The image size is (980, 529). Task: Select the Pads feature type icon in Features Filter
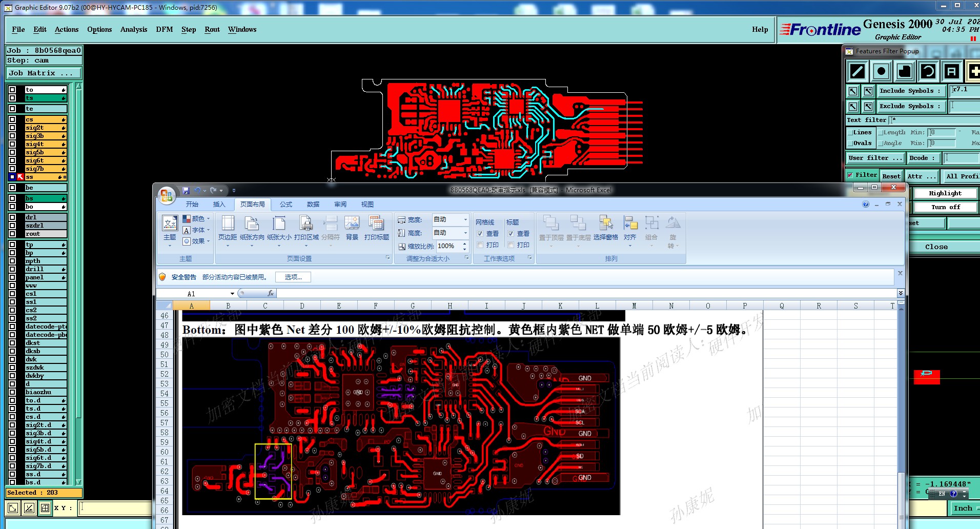click(x=881, y=71)
